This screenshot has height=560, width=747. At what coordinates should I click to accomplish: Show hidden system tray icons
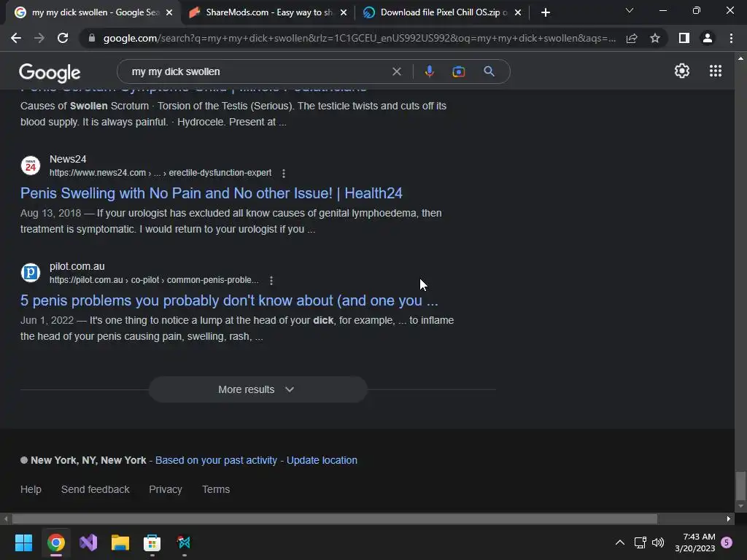tap(620, 542)
